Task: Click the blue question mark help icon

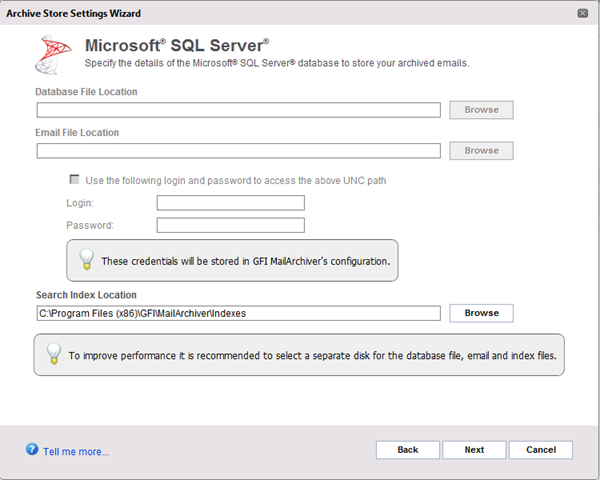Action: (32, 449)
